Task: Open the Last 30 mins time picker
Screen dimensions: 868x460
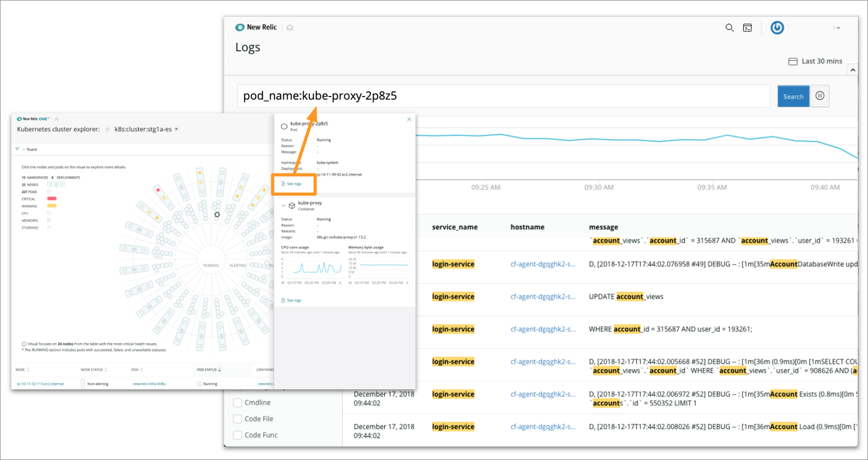Action: [815, 61]
